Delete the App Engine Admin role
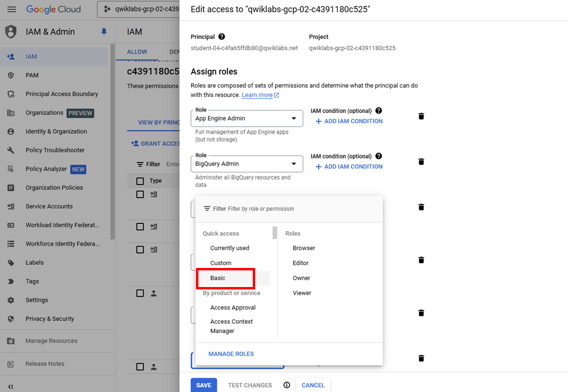The height and width of the screenshot is (392, 568). click(421, 116)
